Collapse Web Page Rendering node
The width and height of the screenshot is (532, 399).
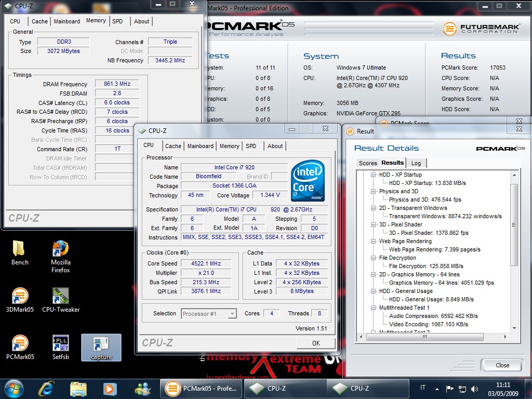(374, 241)
